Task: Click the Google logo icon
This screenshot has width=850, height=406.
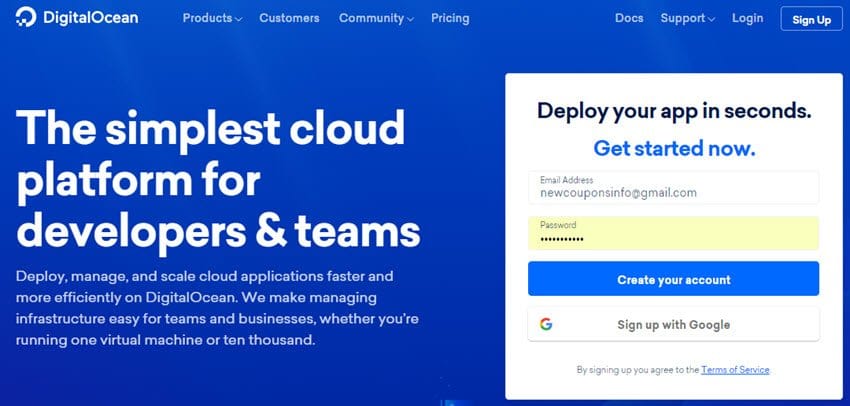Action: coord(546,324)
